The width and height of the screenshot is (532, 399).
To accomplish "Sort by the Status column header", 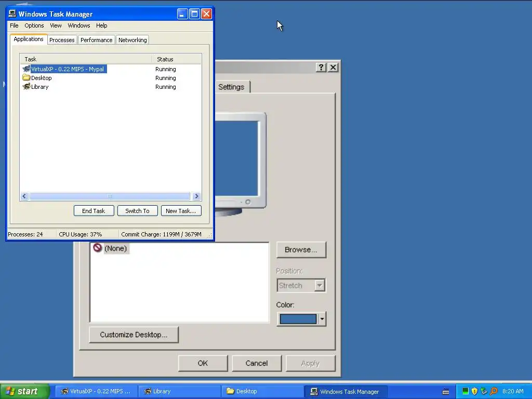I will coord(177,59).
